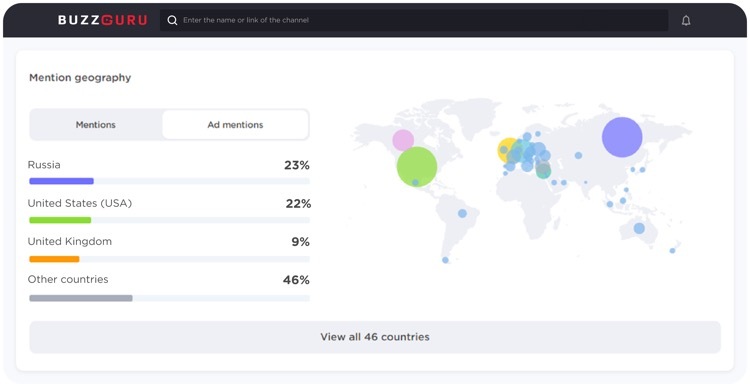Viewport: 750px width, 387px height.
Task: Focus the channel name search field
Action: click(x=414, y=20)
